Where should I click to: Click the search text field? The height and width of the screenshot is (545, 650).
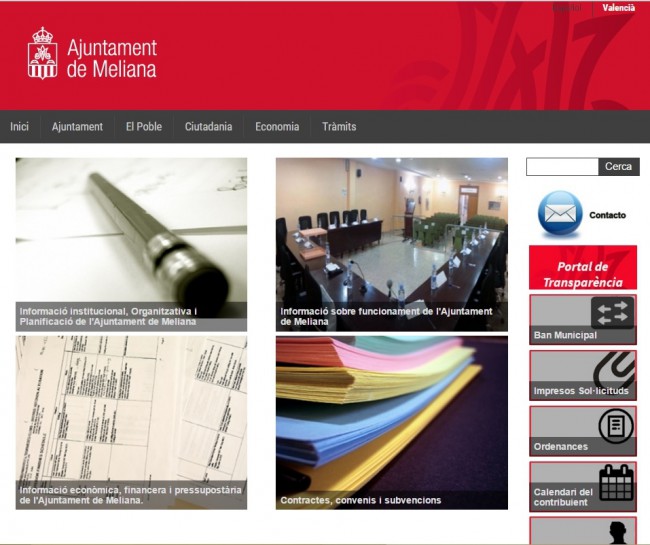tap(562, 167)
